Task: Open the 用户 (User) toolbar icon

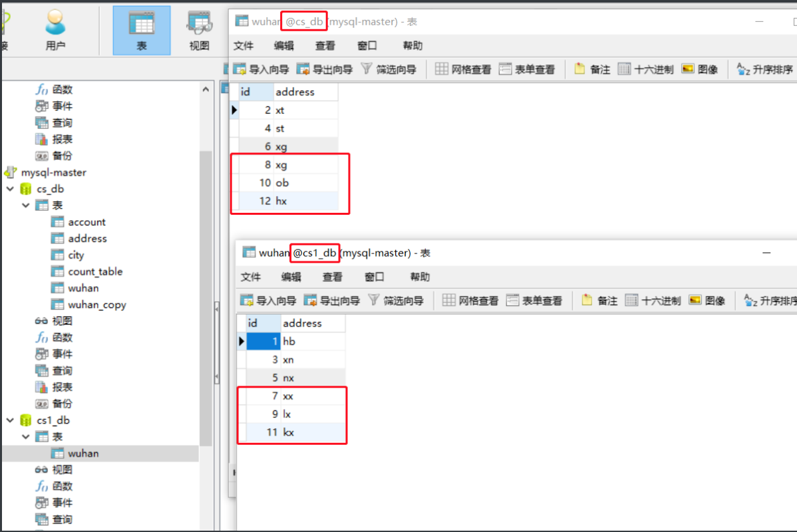Action: (55, 30)
